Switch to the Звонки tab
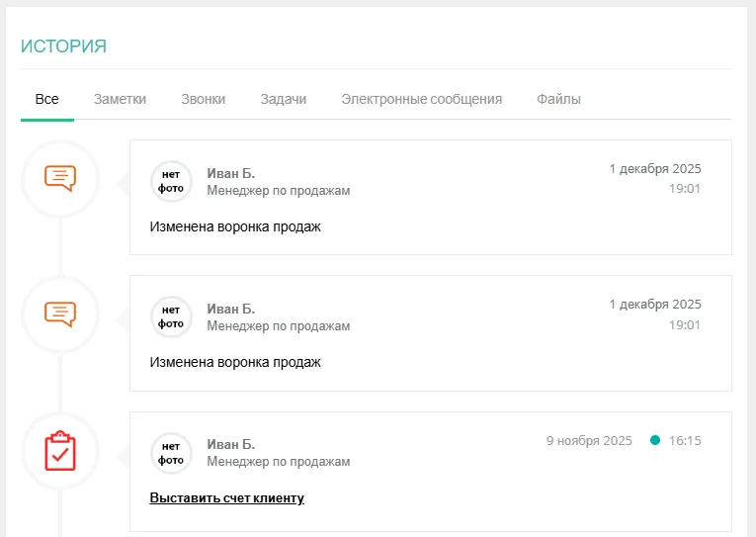The width and height of the screenshot is (756, 537). pyautogui.click(x=203, y=99)
